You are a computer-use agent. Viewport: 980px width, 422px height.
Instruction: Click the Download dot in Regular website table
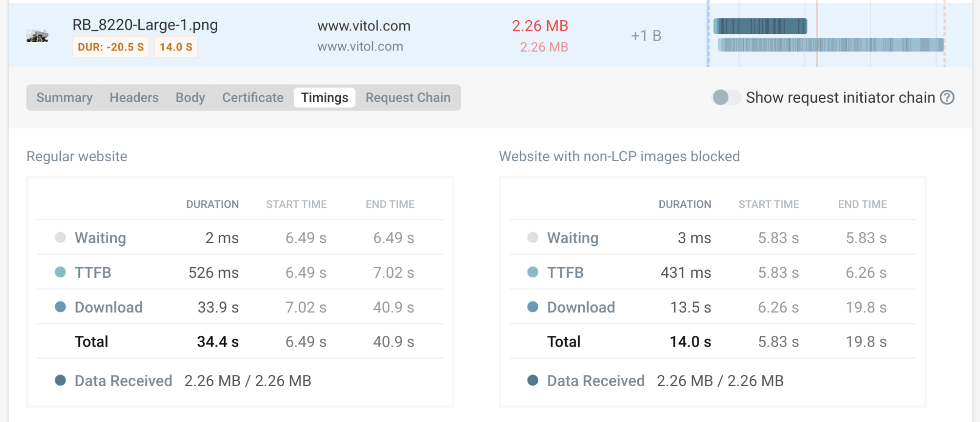tap(60, 307)
